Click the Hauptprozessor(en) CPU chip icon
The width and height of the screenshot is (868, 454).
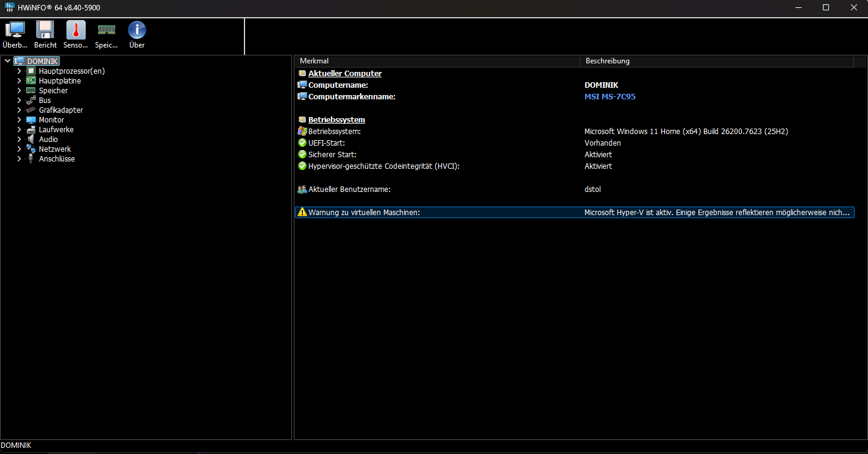(x=31, y=71)
